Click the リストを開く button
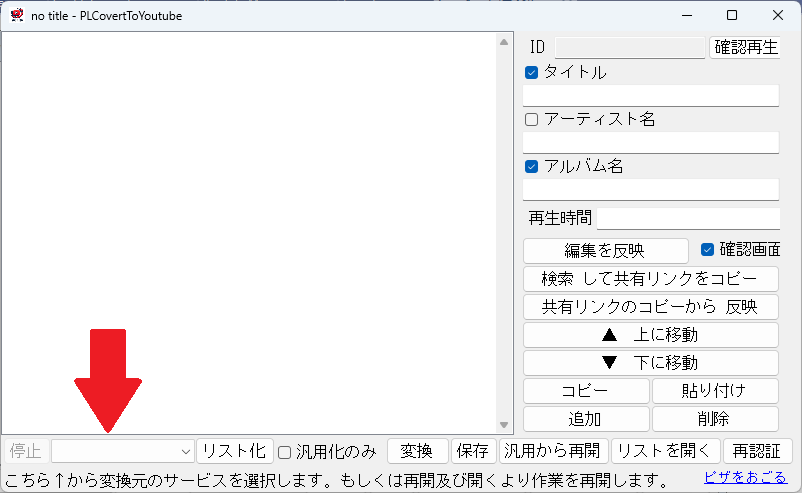The width and height of the screenshot is (802, 493). point(665,451)
